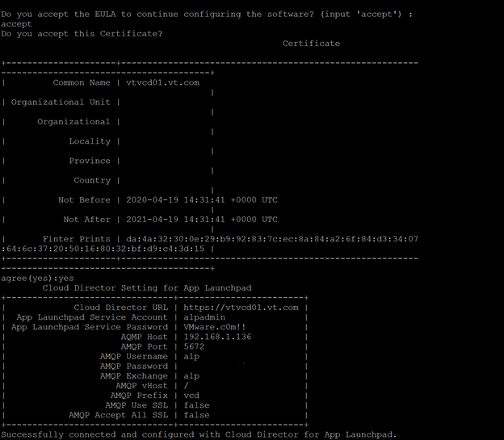This screenshot has width=504, height=440.
Task: Click the AMQP Port value 5672
Action: (194, 346)
